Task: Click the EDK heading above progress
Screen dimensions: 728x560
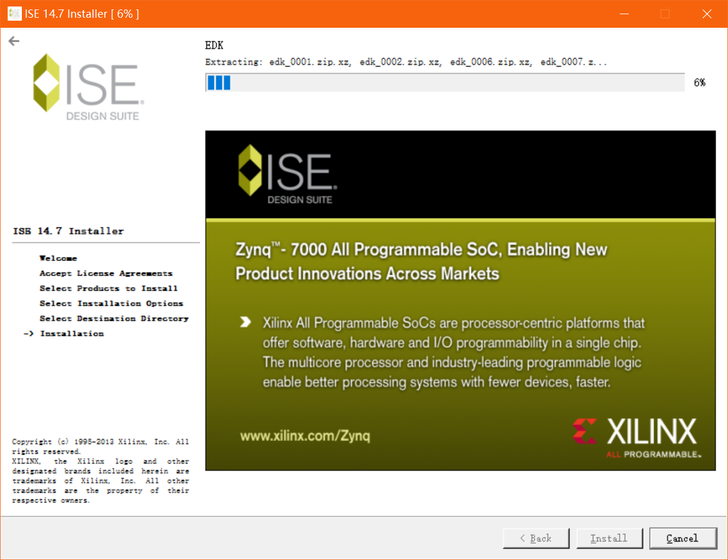Action: point(214,45)
